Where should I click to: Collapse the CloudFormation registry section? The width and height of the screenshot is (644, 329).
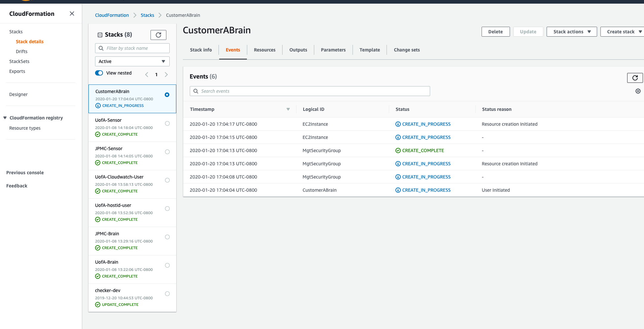5,118
